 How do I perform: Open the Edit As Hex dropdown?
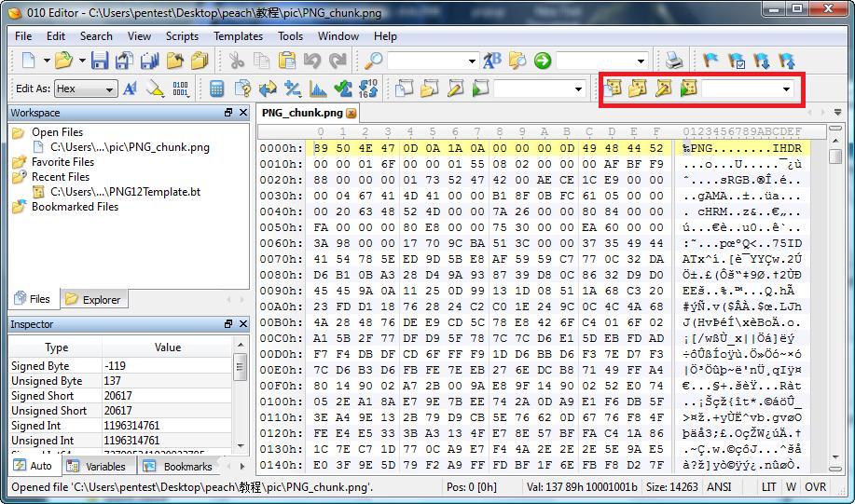tap(110, 89)
